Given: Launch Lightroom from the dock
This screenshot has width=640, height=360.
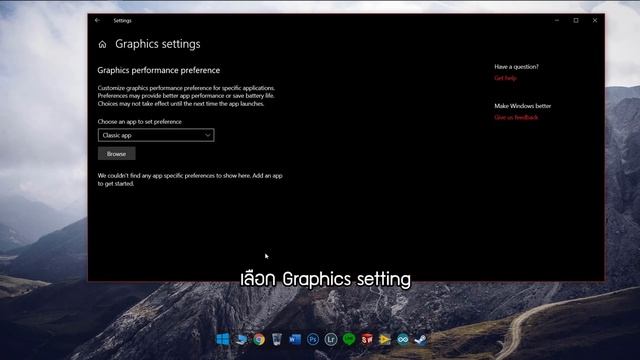Looking at the screenshot, I should coord(331,339).
